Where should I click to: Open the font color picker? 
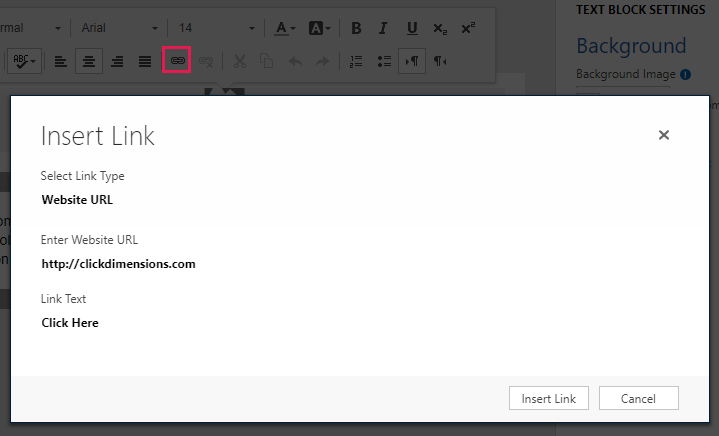coord(285,28)
